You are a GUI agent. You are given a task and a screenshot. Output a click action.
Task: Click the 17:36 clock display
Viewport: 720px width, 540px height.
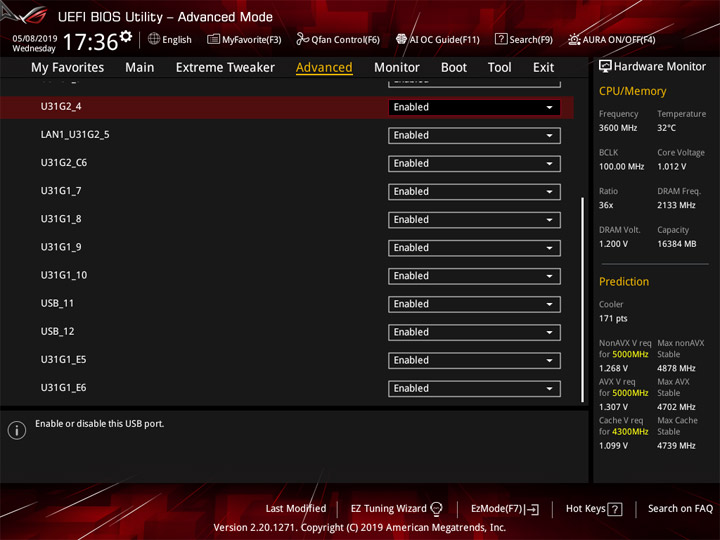pyautogui.click(x=90, y=42)
